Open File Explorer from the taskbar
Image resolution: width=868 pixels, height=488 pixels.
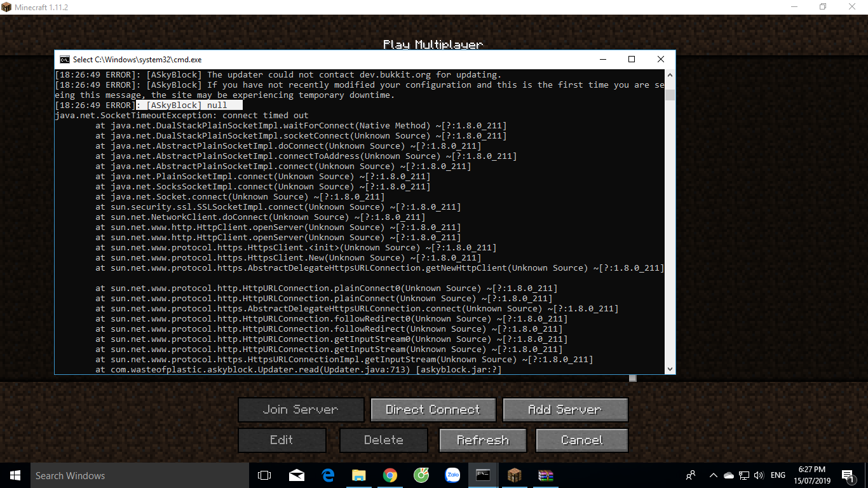click(x=359, y=475)
